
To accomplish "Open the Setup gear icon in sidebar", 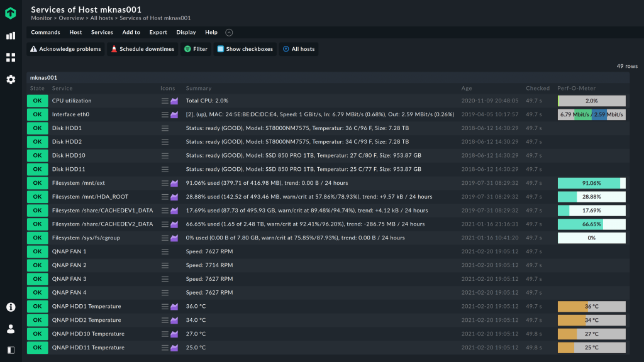I will (11, 80).
